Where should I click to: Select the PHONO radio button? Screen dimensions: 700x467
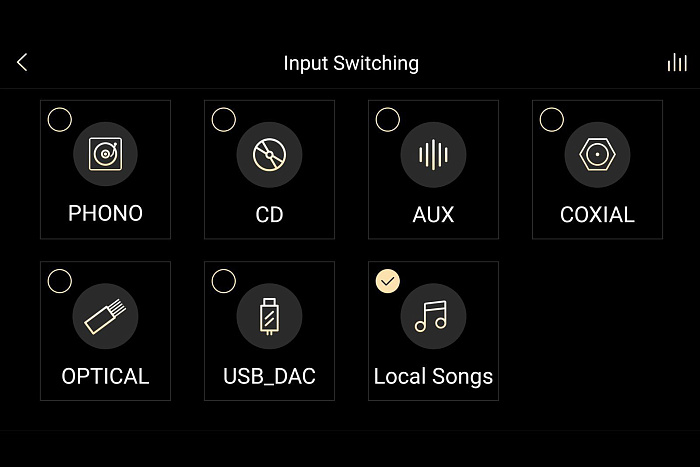click(x=60, y=120)
